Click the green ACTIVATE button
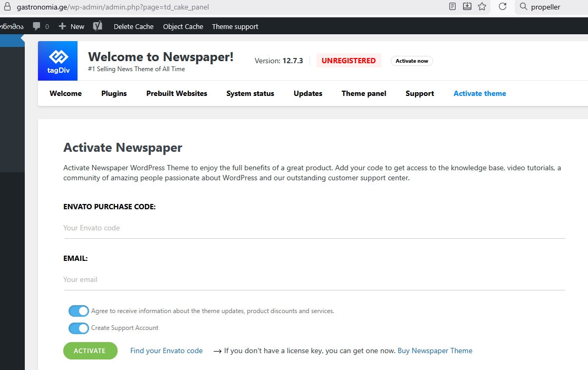The height and width of the screenshot is (370, 588). coord(90,350)
